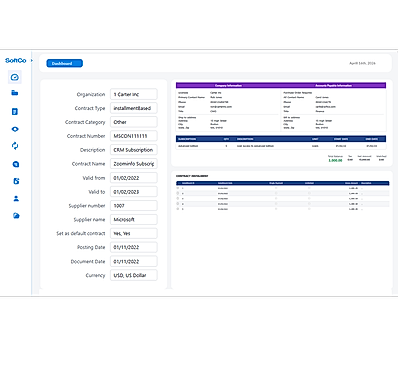Open the document icon in sidebar

[x=15, y=111]
